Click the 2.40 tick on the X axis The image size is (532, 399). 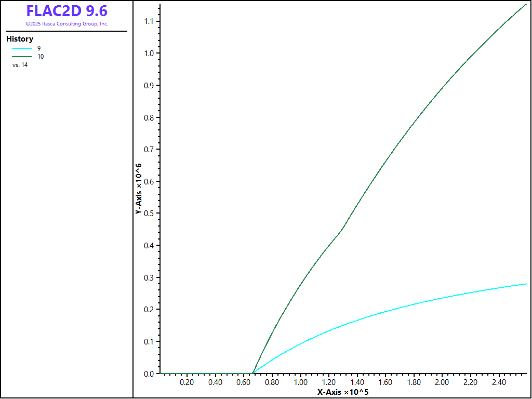coord(498,382)
